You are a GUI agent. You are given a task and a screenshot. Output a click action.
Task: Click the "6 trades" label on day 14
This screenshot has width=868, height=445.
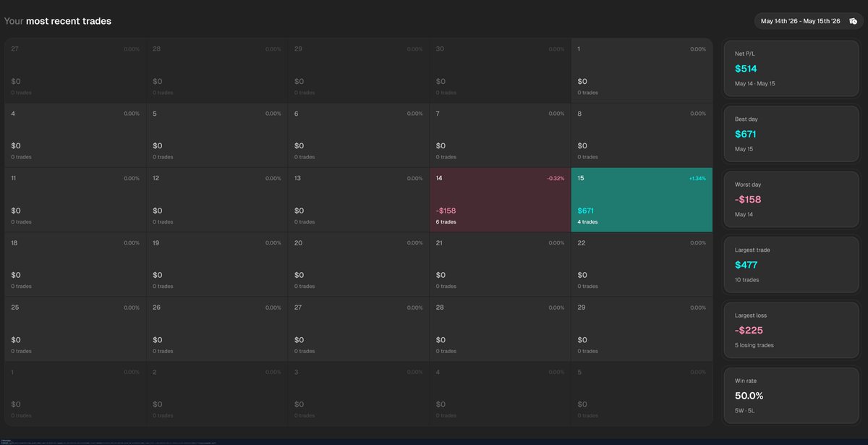coord(446,222)
